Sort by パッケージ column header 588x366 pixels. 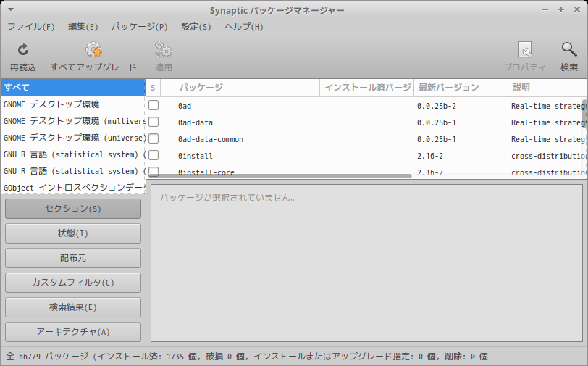(x=247, y=88)
